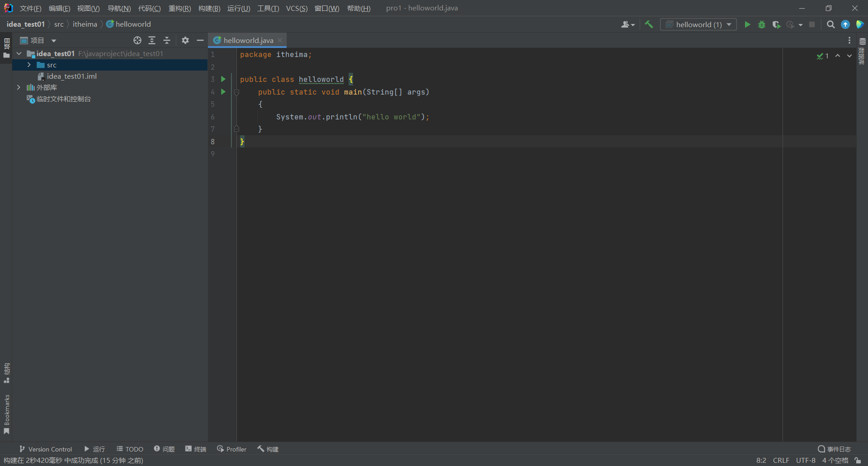
Task: Open the Edit (编辑) menu
Action: (59, 8)
